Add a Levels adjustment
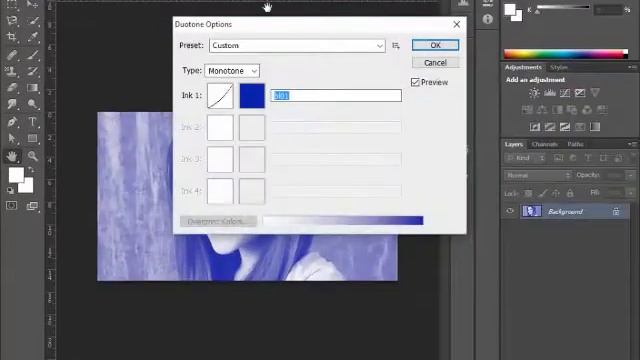 click(x=550, y=93)
